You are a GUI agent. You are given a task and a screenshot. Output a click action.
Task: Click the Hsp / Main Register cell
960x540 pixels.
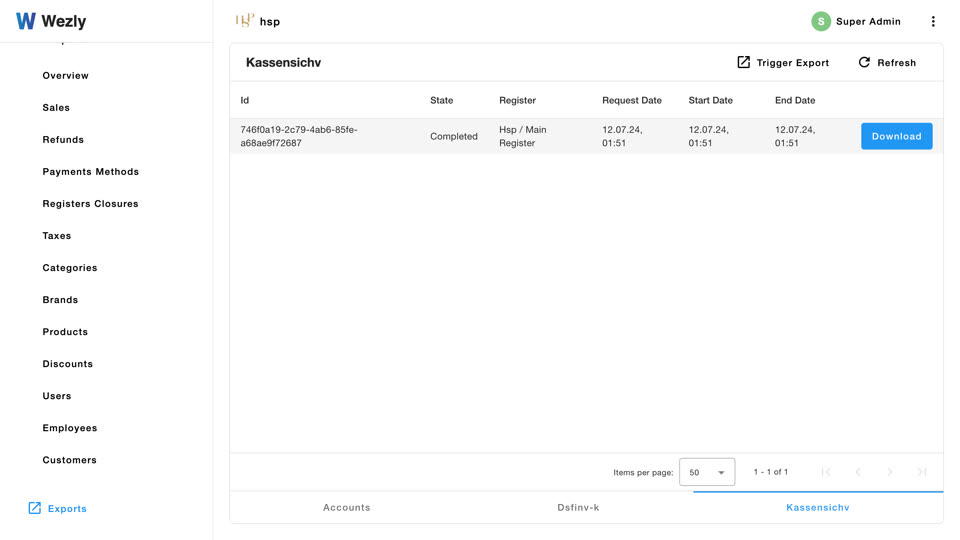coord(523,136)
